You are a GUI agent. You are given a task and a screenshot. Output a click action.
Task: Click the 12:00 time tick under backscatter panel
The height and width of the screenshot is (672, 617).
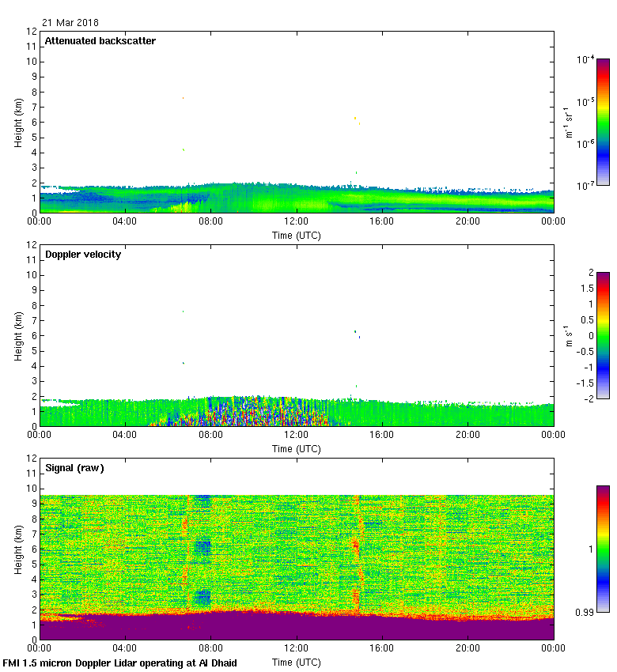[297, 221]
